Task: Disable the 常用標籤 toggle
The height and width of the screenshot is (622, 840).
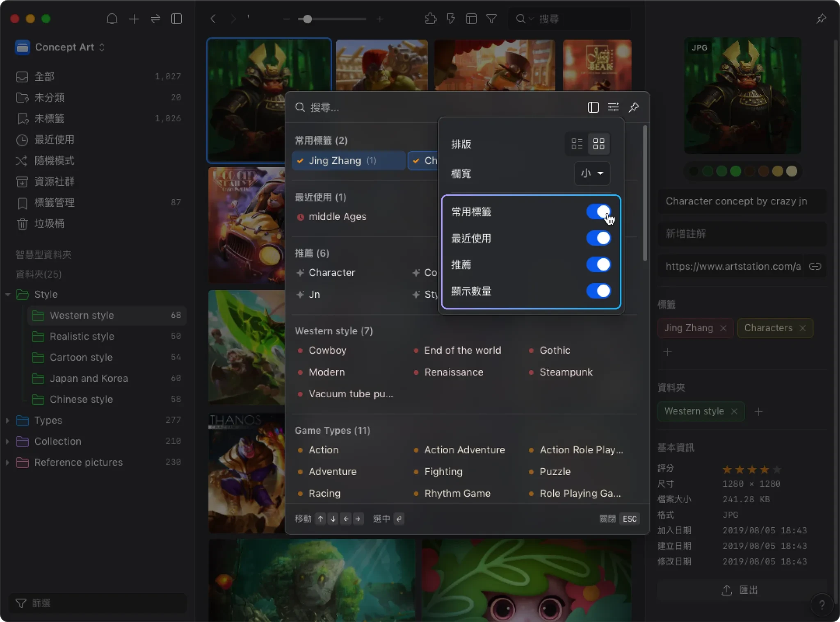Action: 598,212
